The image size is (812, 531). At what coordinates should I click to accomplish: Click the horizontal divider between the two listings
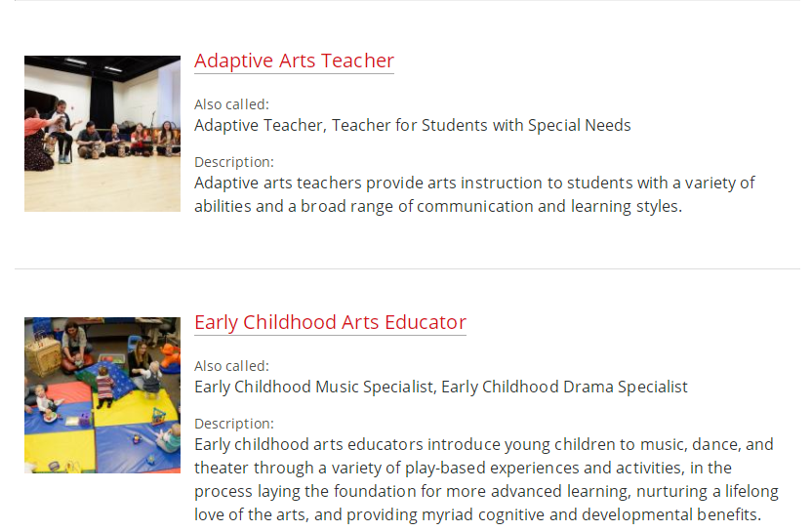pos(407,268)
